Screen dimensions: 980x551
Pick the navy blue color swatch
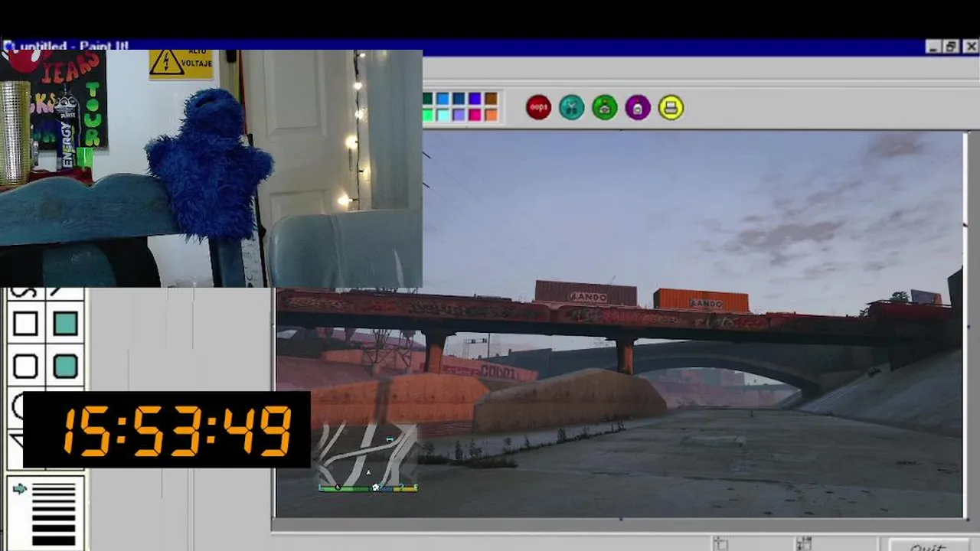[459, 99]
